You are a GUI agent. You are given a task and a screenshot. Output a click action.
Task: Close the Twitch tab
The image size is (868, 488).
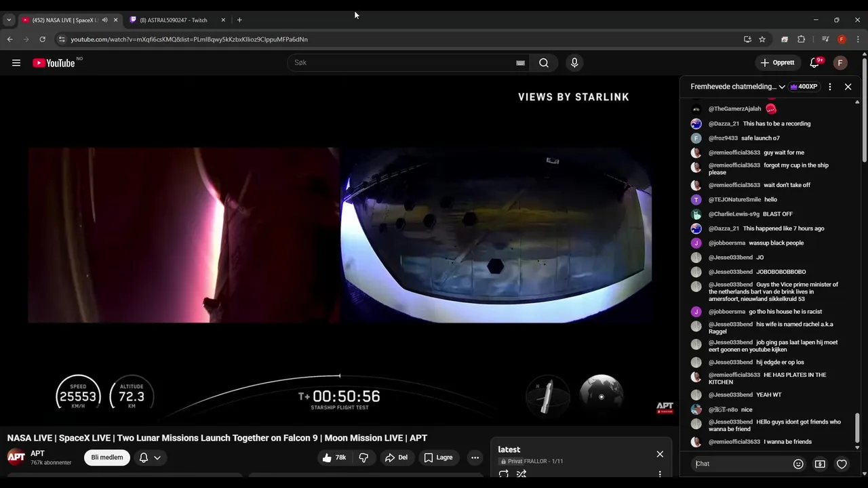[223, 20]
